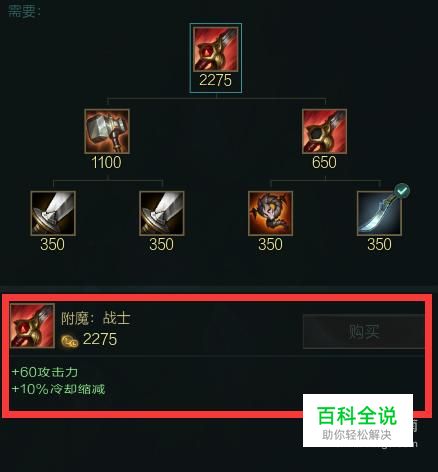Click the gold coins icon beside 2275
This screenshot has width=438, height=472.
coord(70,341)
